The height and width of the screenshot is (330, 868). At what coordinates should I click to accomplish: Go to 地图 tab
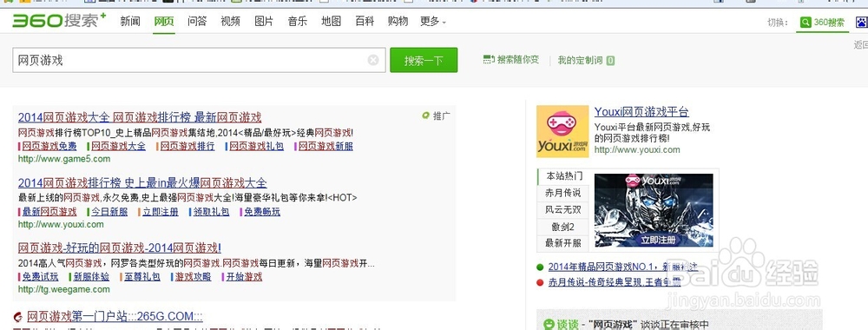[331, 22]
